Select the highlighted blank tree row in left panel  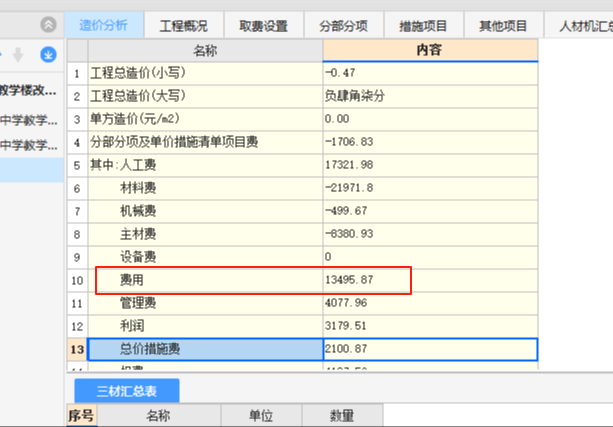[x=32, y=170]
